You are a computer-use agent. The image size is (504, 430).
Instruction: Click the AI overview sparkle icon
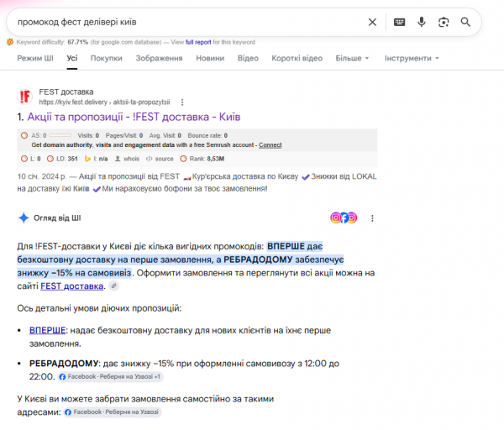coord(24,218)
